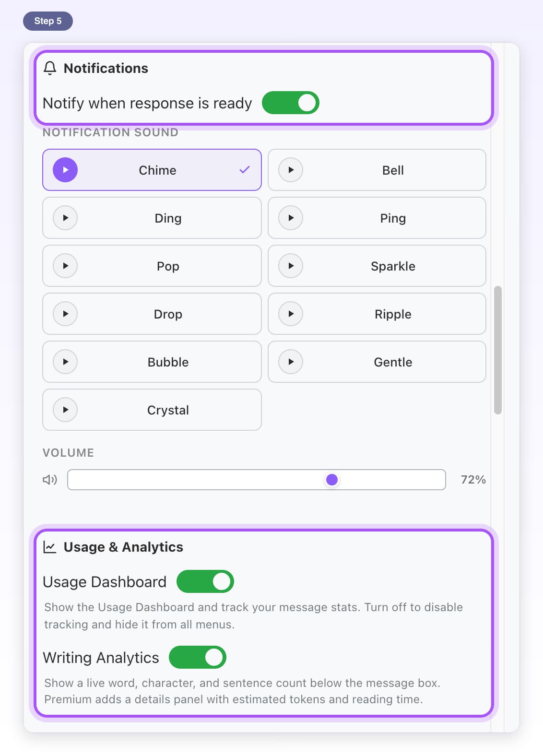
Task: Click the Writing Analytics label
Action: pyautogui.click(x=101, y=657)
